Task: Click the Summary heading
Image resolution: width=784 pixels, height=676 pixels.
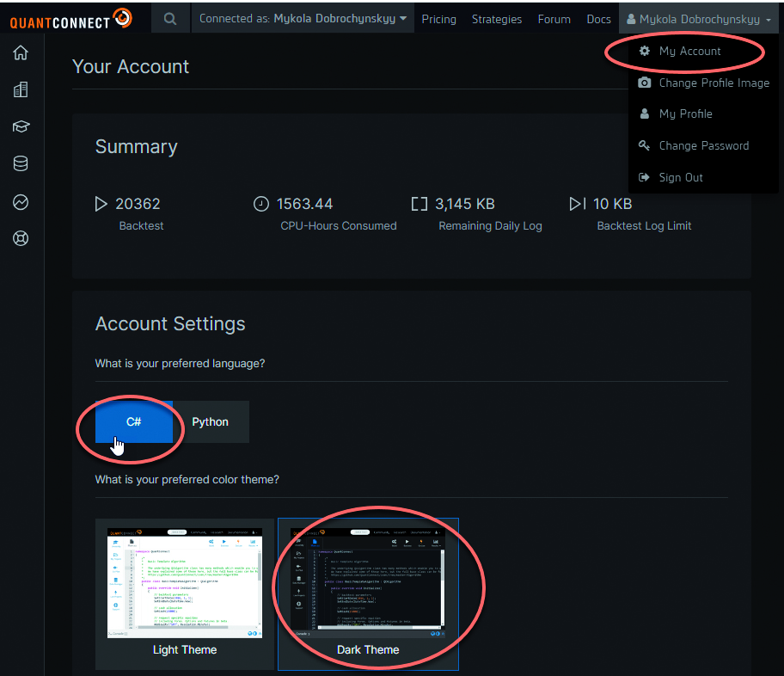Action: [x=136, y=146]
